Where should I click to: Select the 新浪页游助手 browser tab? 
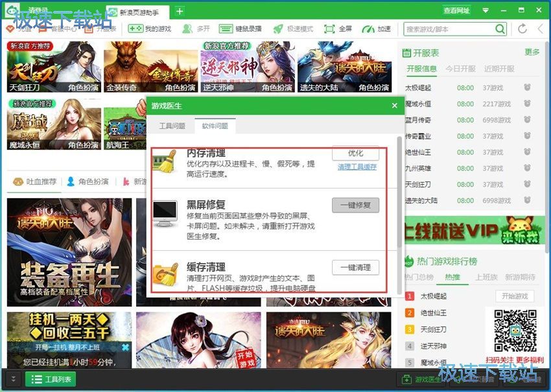(138, 12)
